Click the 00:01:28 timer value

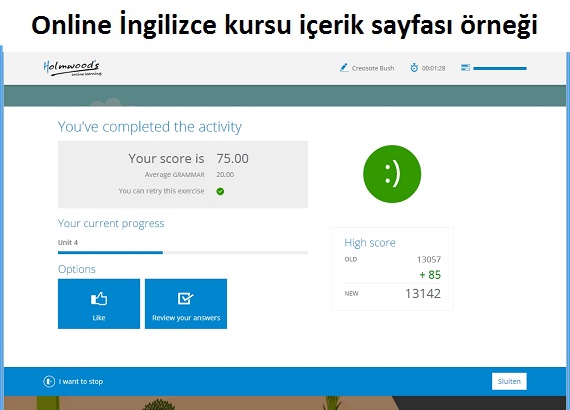(x=433, y=68)
